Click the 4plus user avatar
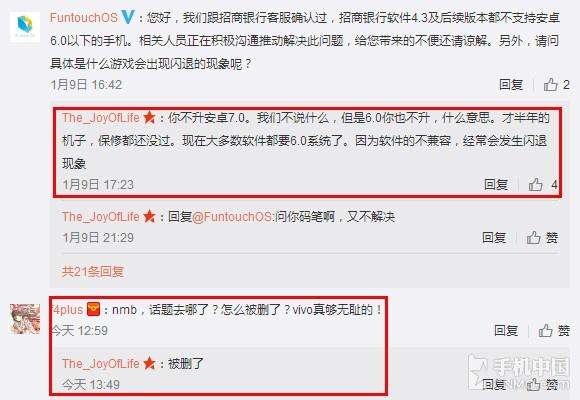 [x=25, y=319]
